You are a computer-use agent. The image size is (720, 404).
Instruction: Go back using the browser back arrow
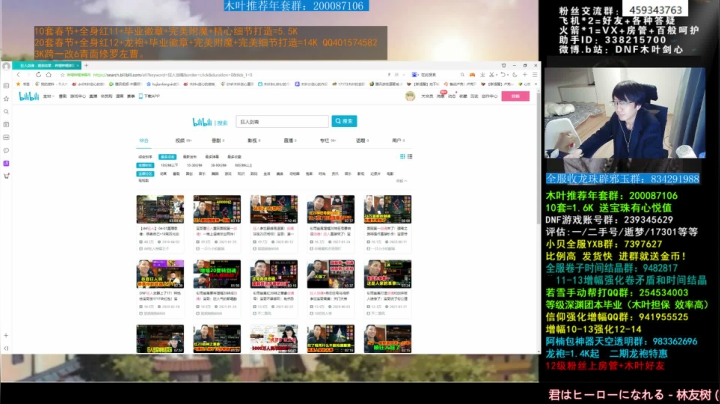pos(18,75)
